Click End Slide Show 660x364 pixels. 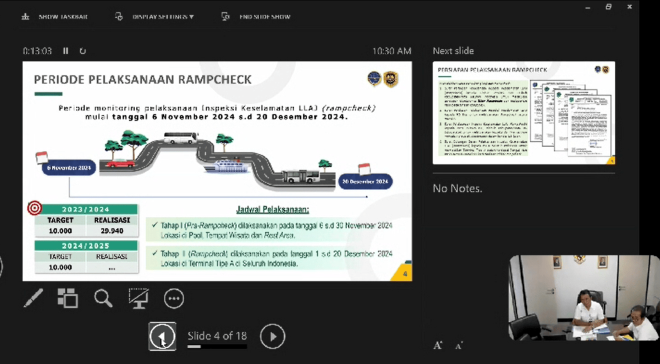[256, 17]
